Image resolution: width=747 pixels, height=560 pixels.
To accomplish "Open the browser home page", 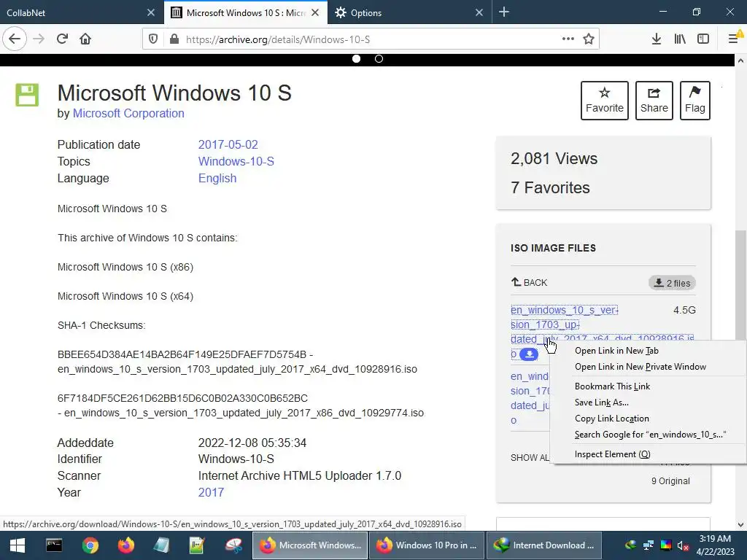I will (85, 39).
